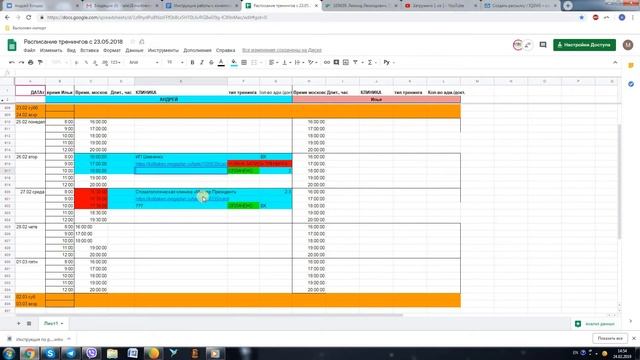Bookmark this page with star icon
This screenshot has width=640, height=360.
(582, 18)
